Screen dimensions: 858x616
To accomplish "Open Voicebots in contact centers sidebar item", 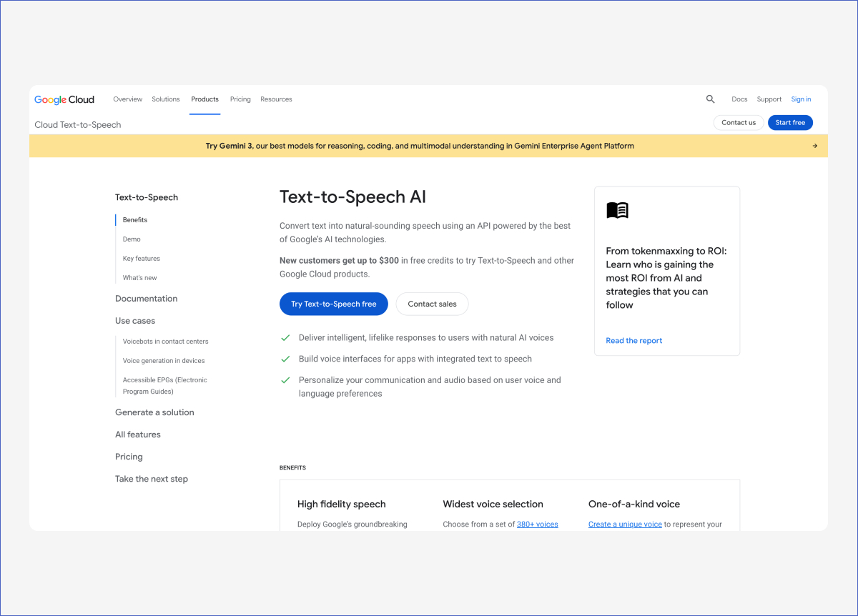I will pyautogui.click(x=165, y=342).
